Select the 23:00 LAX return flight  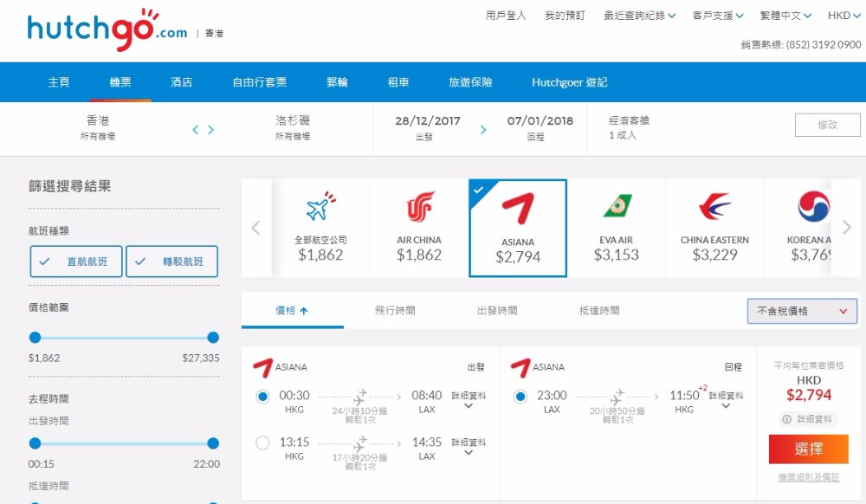[520, 397]
